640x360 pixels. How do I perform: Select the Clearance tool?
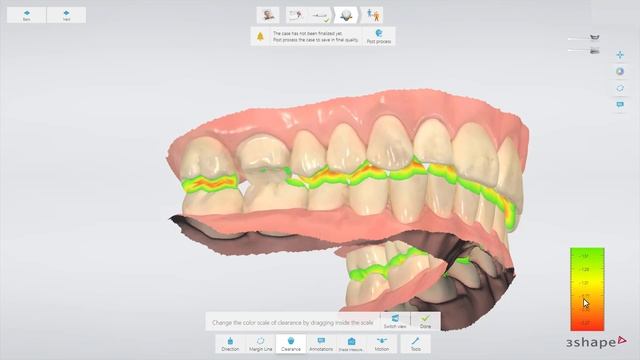(x=291, y=344)
